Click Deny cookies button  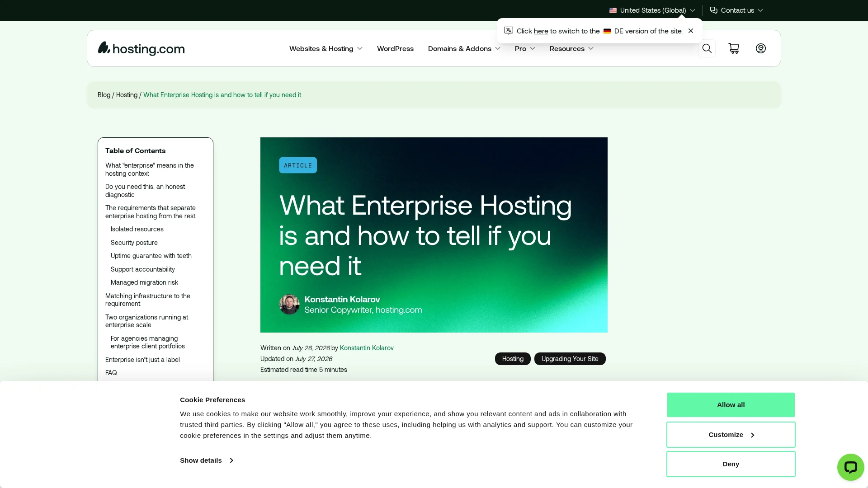(731, 464)
